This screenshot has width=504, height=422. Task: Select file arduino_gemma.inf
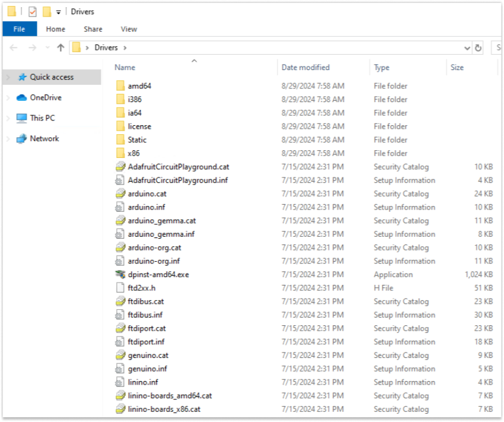click(161, 234)
